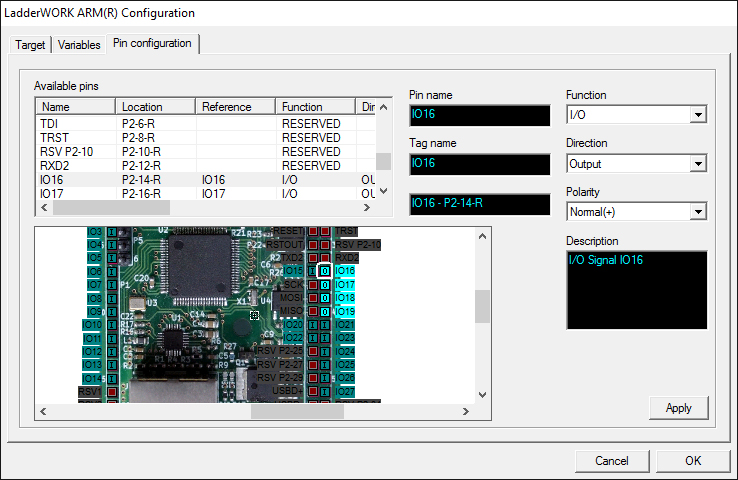The image size is (738, 480).
Task: Click board image scroll up arrow
Action: click(482, 236)
